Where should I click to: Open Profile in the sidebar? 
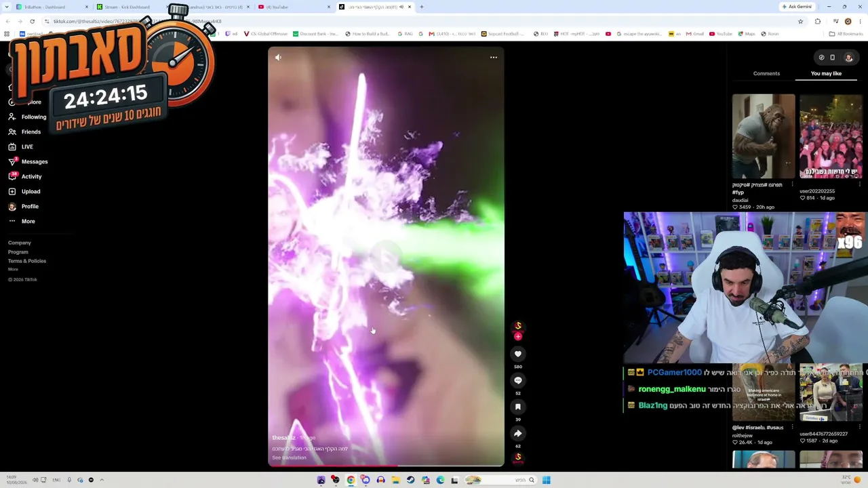[23, 206]
